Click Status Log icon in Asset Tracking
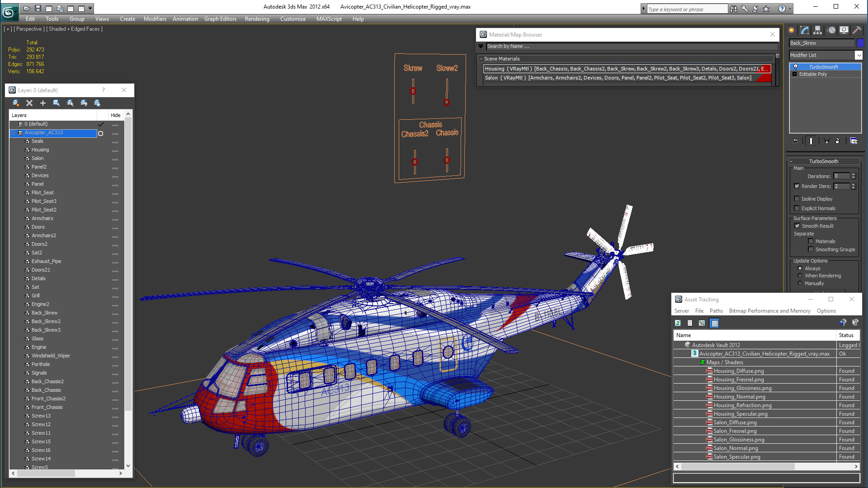Viewport: 868px width, 488px height. (x=690, y=323)
